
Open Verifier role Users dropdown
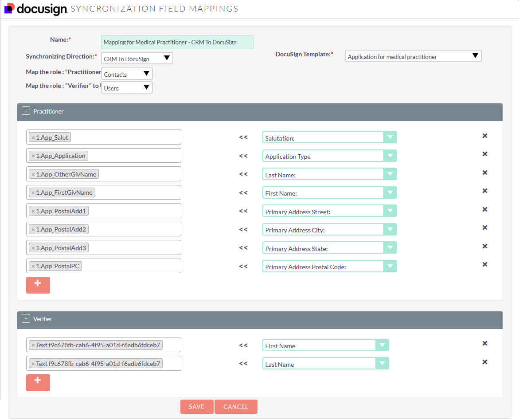(127, 88)
